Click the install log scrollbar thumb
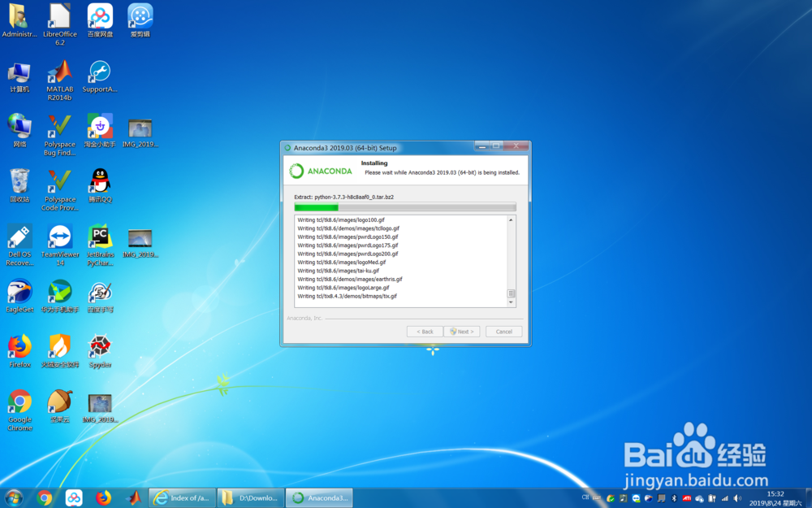 pyautogui.click(x=511, y=293)
